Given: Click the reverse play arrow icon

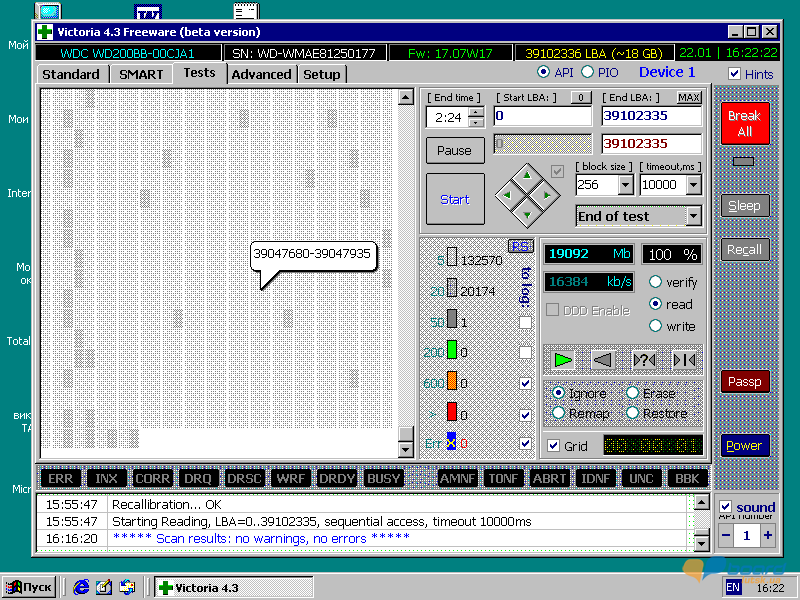Looking at the screenshot, I should [602, 360].
